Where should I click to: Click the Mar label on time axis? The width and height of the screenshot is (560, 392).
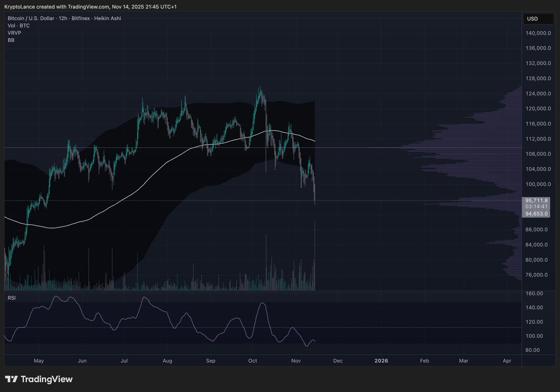pyautogui.click(x=463, y=361)
